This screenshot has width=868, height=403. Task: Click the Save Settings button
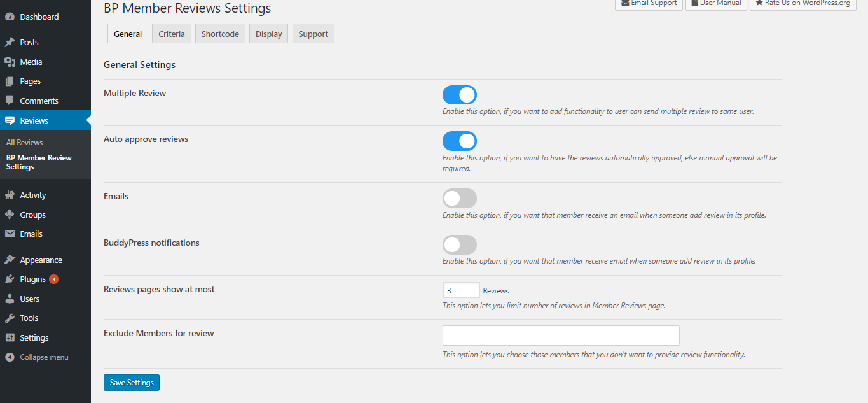[132, 383]
